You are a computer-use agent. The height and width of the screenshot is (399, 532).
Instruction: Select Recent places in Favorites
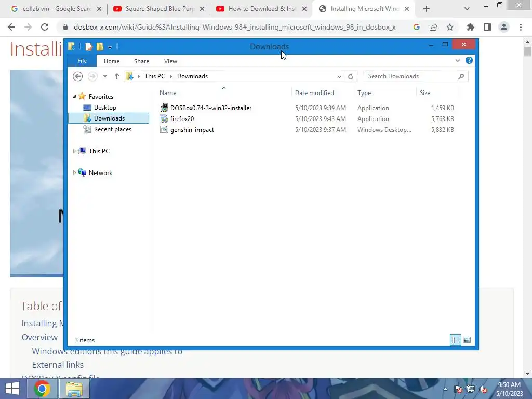point(113,129)
